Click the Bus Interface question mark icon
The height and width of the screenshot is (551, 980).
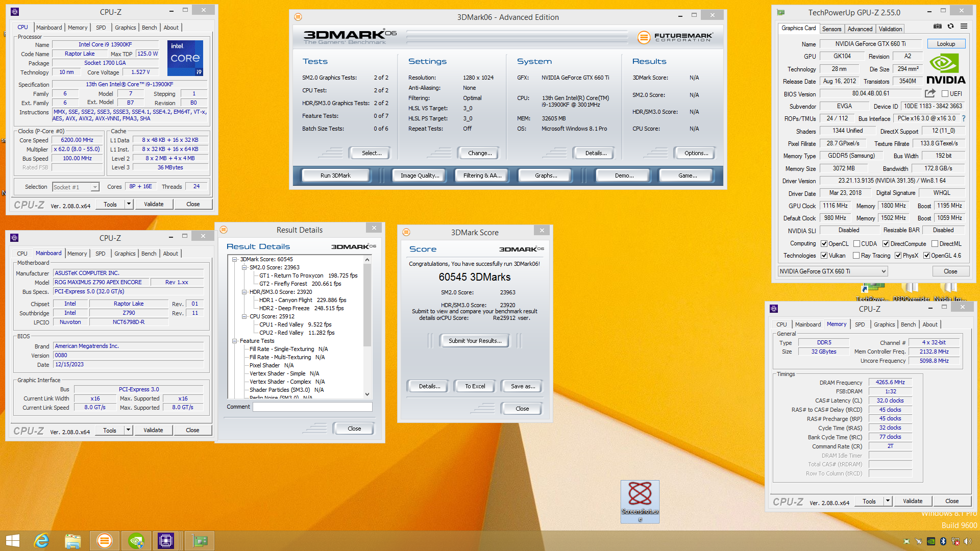click(964, 118)
